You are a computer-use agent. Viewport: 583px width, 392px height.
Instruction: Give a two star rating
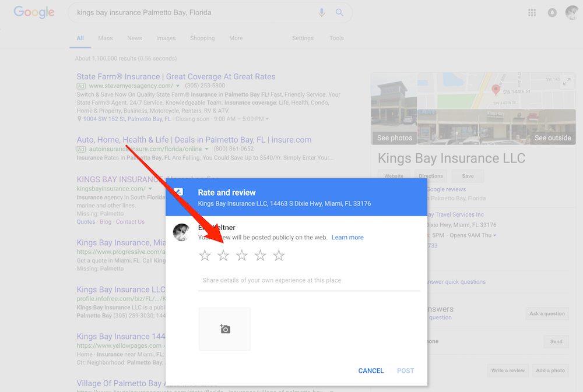tap(223, 255)
